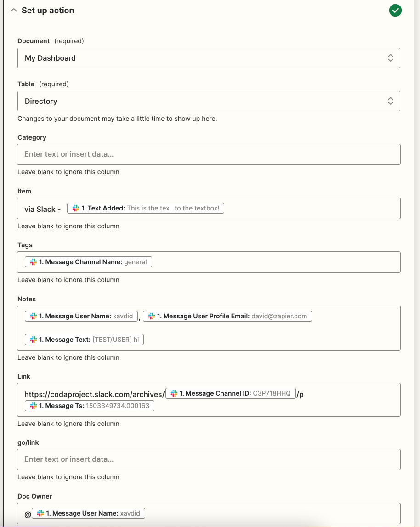The image size is (420, 527).
Task: Select the Message Channel Name general pill
Action: (x=88, y=261)
